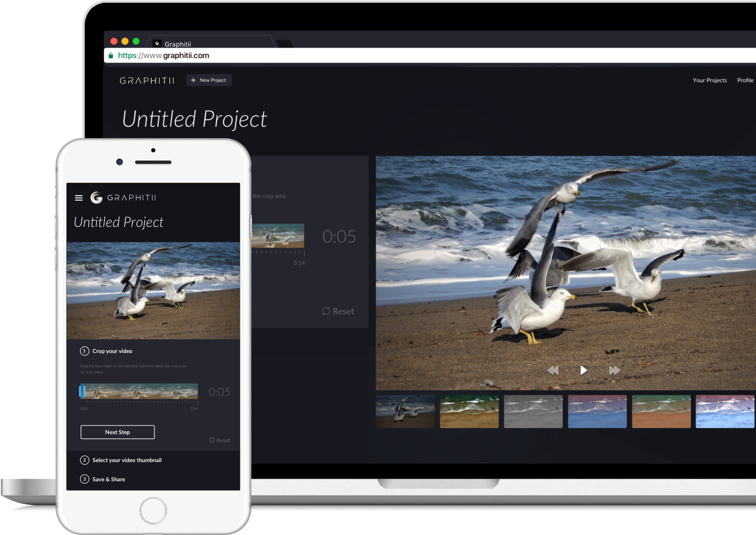Click the yellow minimize button of the browser

coord(125,41)
